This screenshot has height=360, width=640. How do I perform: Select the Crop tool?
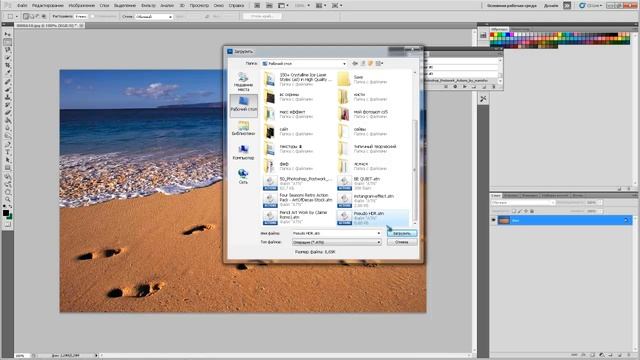click(7, 66)
